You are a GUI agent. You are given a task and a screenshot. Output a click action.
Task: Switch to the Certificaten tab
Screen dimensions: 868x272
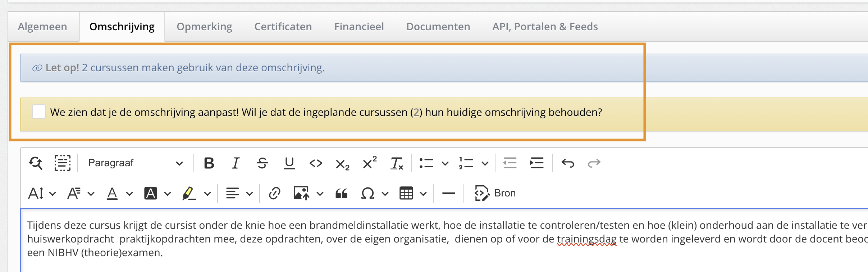coord(283,27)
